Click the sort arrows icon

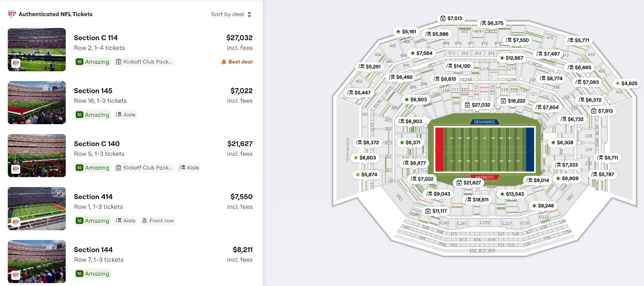tap(250, 14)
